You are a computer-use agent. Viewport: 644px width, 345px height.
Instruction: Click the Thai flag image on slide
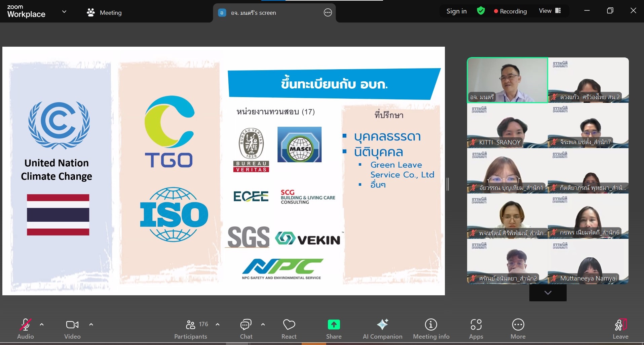tap(58, 215)
